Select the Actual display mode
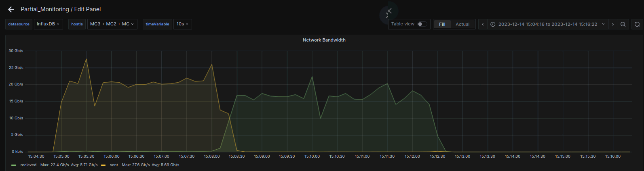 point(462,24)
